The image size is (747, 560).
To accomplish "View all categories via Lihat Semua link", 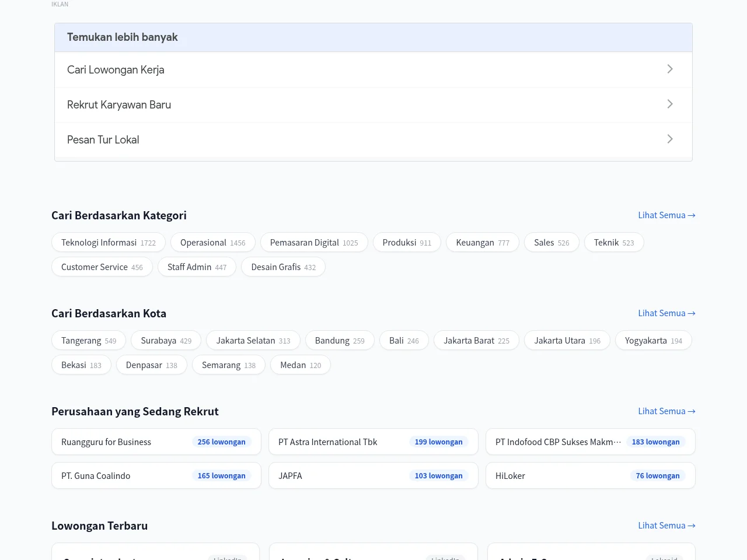I will [x=666, y=215].
